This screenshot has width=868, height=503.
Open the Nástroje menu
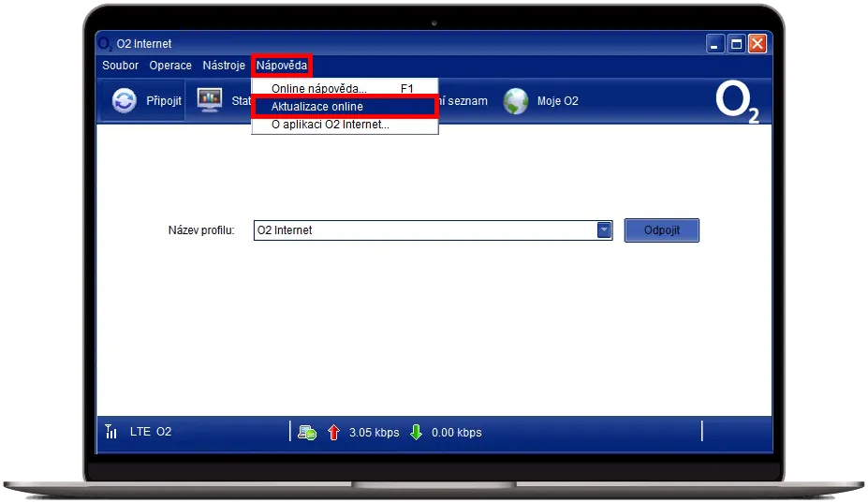(224, 66)
